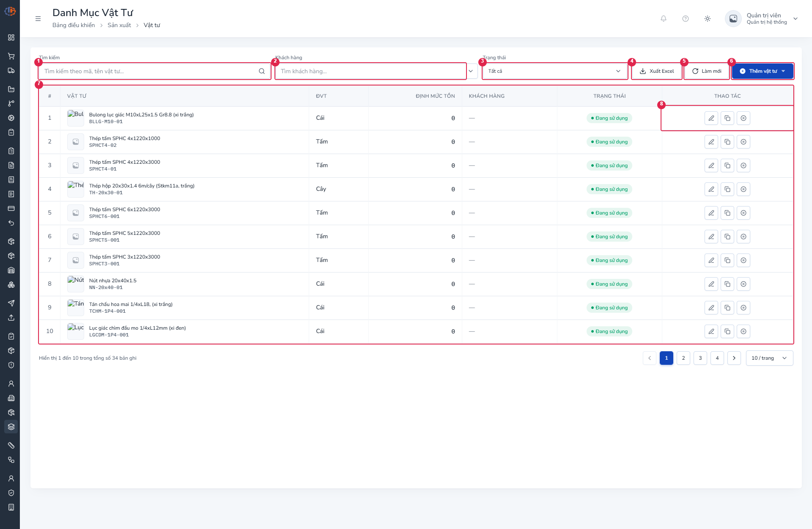
Task: Focus the Tìm khách hàng input
Action: [x=370, y=71]
